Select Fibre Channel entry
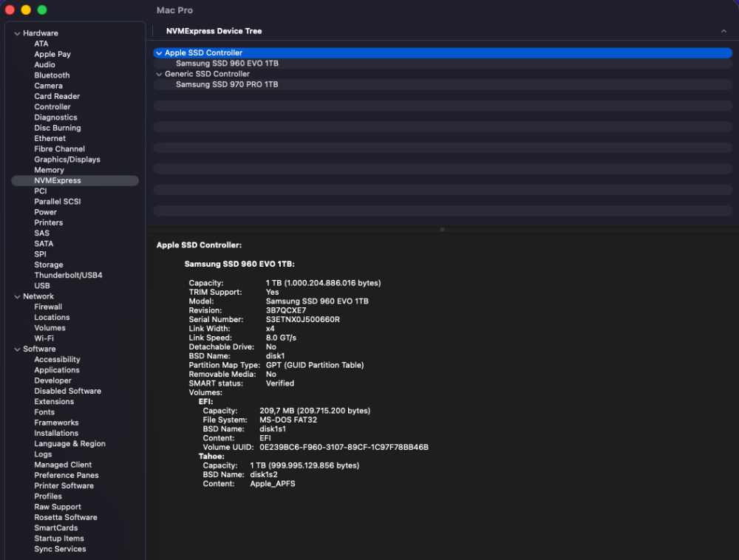Screen dimensions: 739x560 coord(59,148)
